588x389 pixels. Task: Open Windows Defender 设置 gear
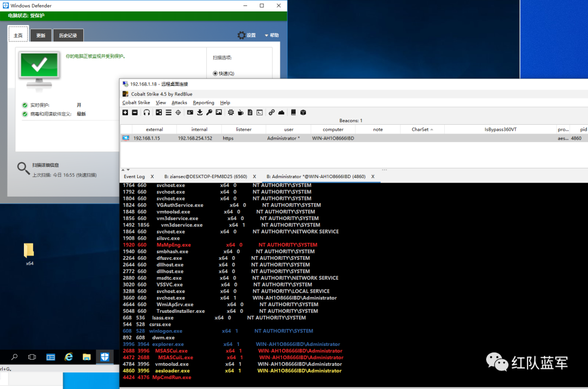[x=247, y=35]
